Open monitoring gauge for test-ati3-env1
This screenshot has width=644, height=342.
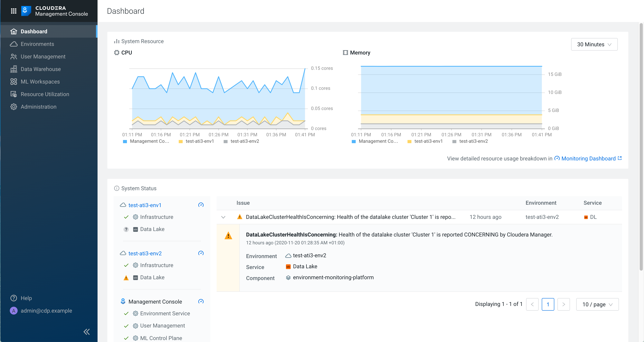point(201,205)
